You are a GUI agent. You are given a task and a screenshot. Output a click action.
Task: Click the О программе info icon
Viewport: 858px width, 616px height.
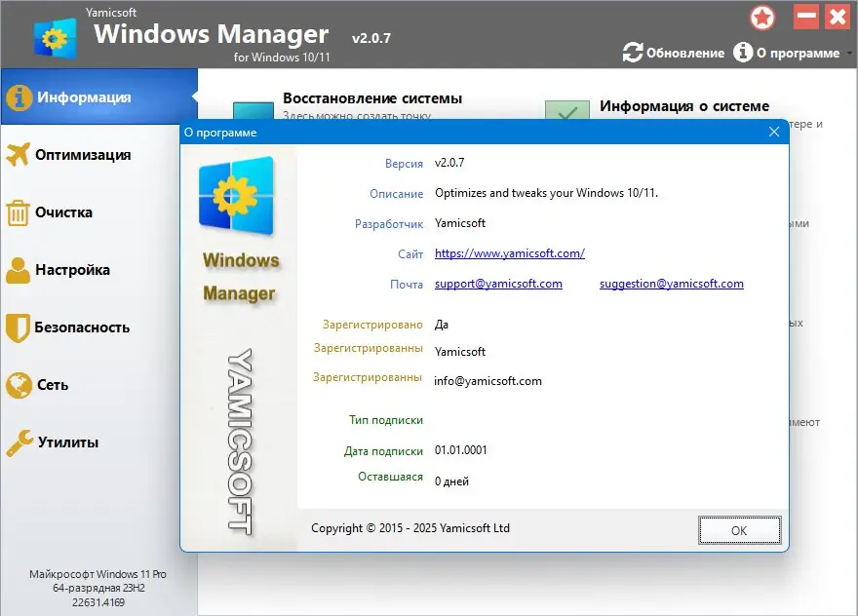coord(743,53)
